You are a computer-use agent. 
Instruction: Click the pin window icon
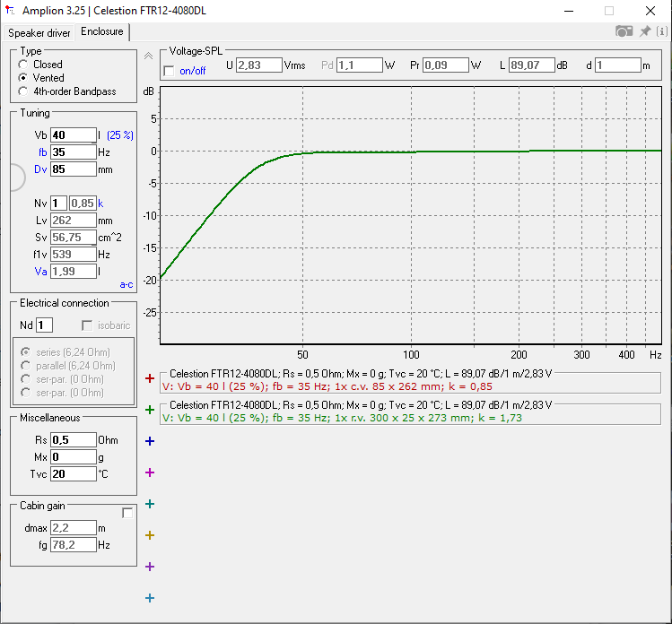645,31
